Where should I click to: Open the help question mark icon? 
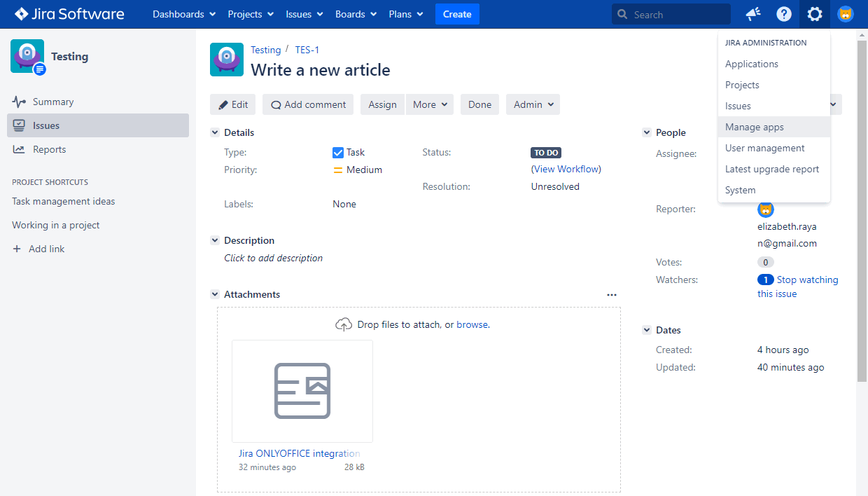pyautogui.click(x=784, y=14)
